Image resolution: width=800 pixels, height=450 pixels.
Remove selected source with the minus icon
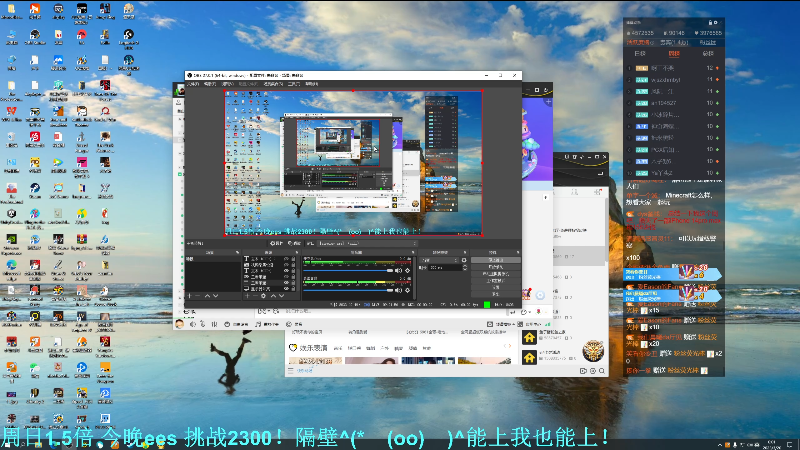255,296
